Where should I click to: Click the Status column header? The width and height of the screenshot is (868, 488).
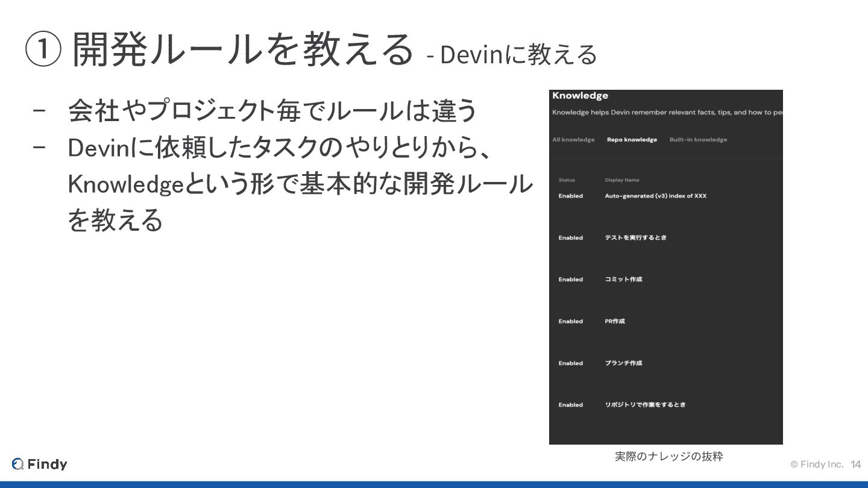pos(567,180)
